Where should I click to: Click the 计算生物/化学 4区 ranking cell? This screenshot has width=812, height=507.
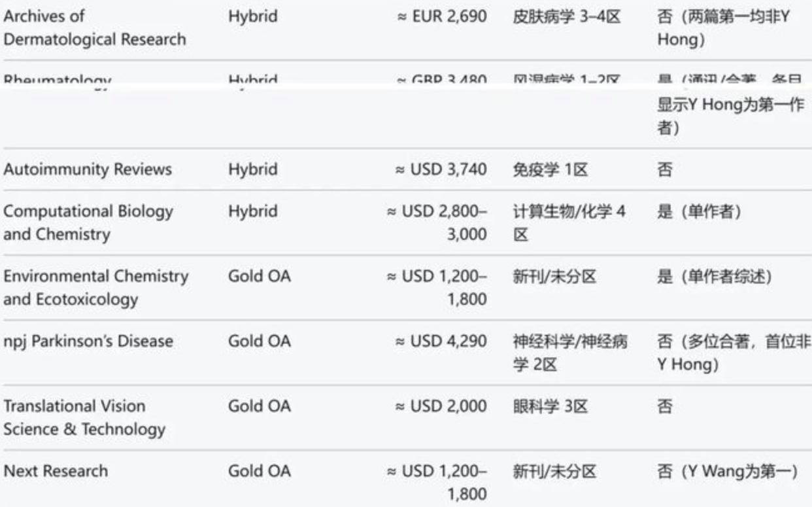(569, 222)
